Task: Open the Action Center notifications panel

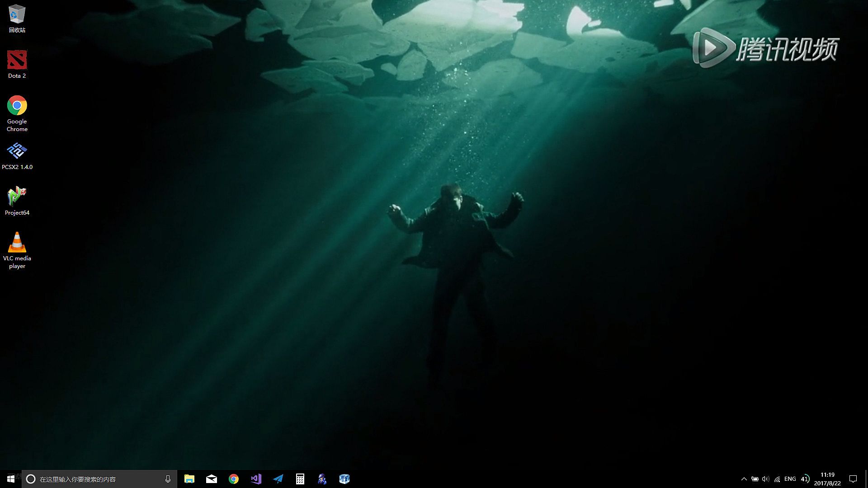Action: pos(853,479)
